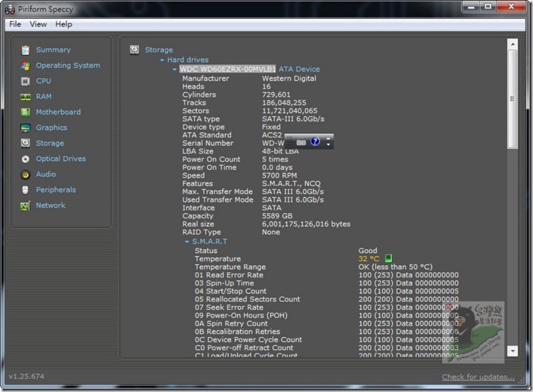The height and width of the screenshot is (392, 533).
Task: Click the scrollbar down arrow
Action: [x=512, y=351]
